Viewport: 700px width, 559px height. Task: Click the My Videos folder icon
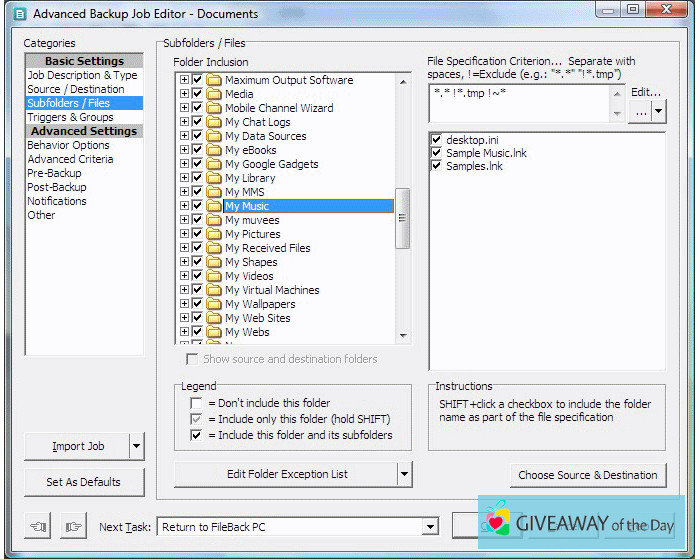point(213,276)
